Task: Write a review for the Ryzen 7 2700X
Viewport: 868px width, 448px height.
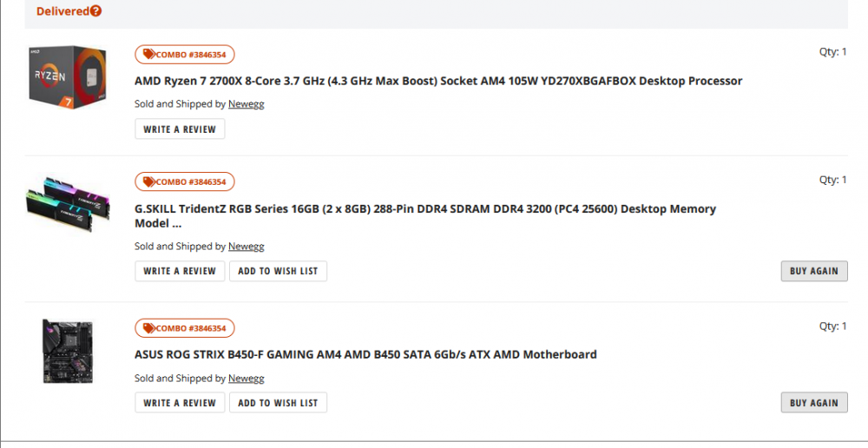Action: 180,128
